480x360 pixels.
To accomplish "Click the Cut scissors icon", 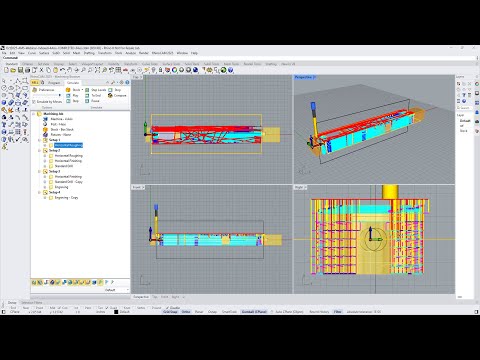I will [41, 70].
